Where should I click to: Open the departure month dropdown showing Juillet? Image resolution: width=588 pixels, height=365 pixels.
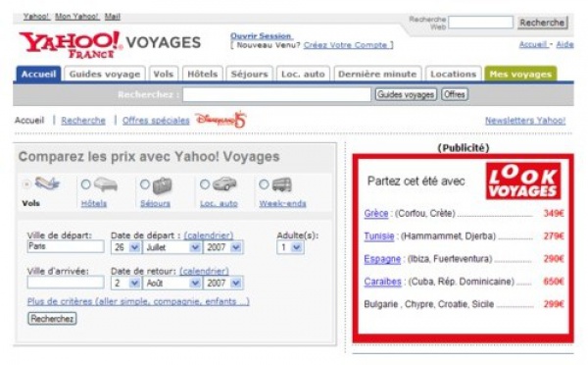pyautogui.click(x=172, y=247)
